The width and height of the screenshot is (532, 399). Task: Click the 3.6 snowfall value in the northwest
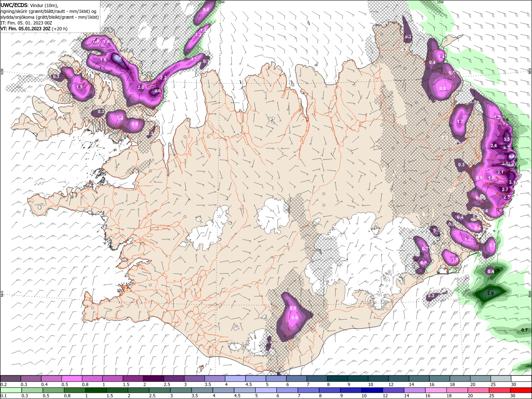[x=157, y=91]
